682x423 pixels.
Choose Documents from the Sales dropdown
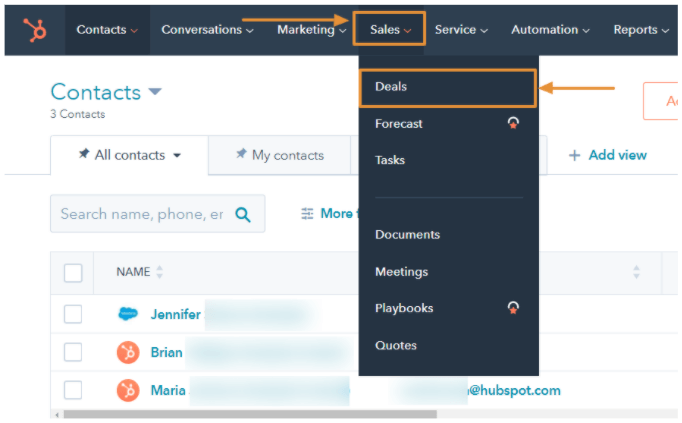coord(408,235)
